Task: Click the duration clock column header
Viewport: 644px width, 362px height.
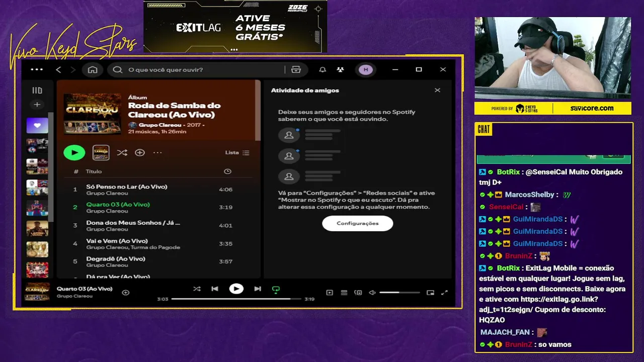Action: [227, 171]
